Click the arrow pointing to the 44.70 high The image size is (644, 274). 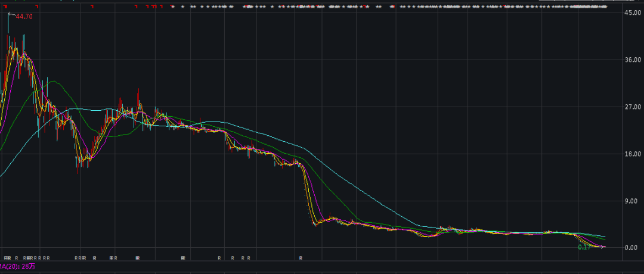11,14
